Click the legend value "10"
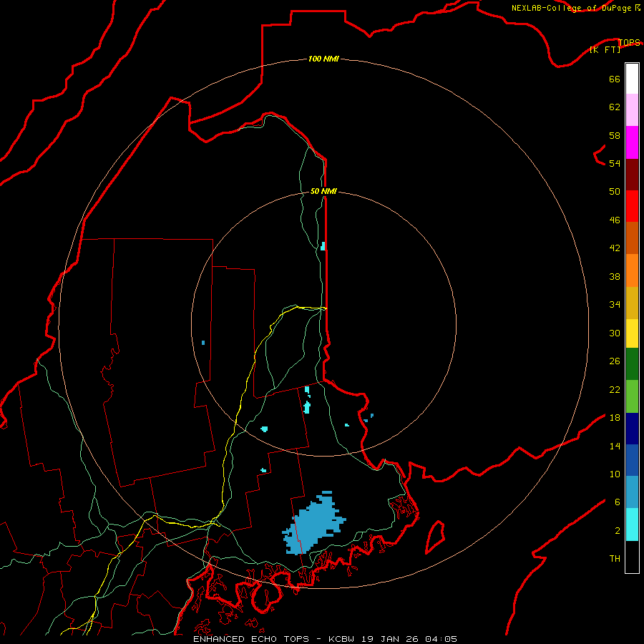644x644 pixels. (615, 474)
